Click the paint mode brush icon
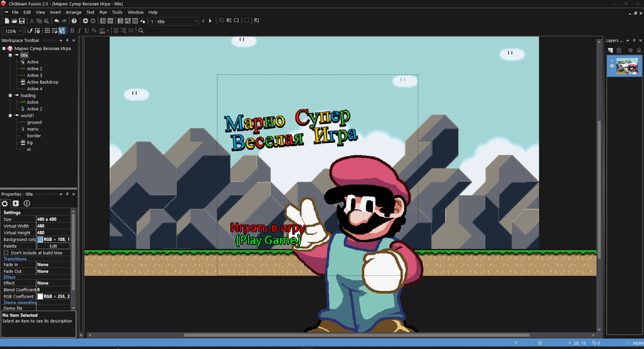The image size is (644, 349). [29, 31]
